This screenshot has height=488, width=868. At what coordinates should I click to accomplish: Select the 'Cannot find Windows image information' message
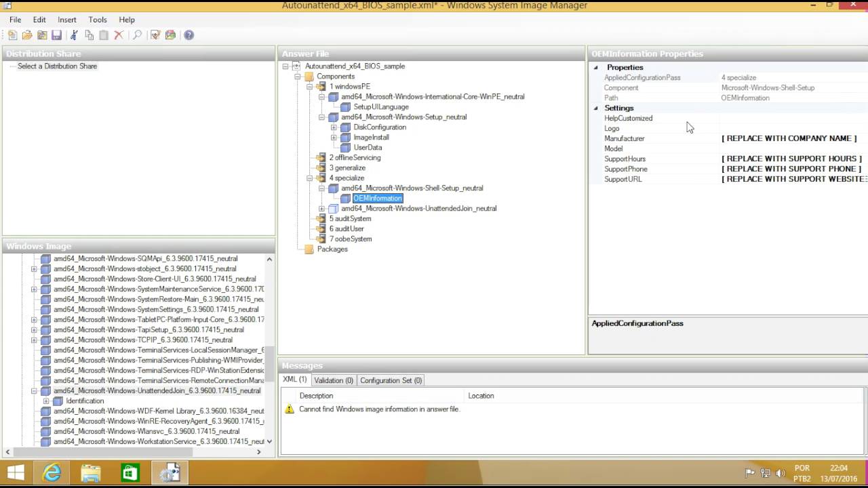pyautogui.click(x=379, y=409)
